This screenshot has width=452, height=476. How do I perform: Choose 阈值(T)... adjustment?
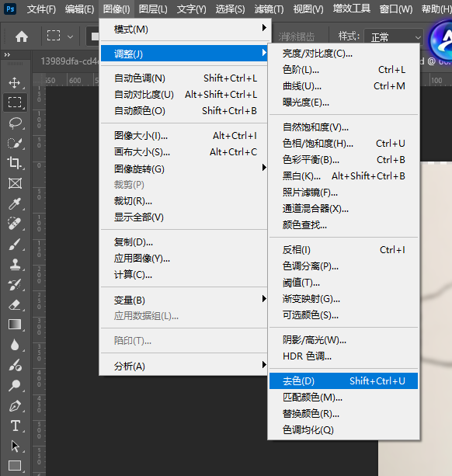[343, 283]
